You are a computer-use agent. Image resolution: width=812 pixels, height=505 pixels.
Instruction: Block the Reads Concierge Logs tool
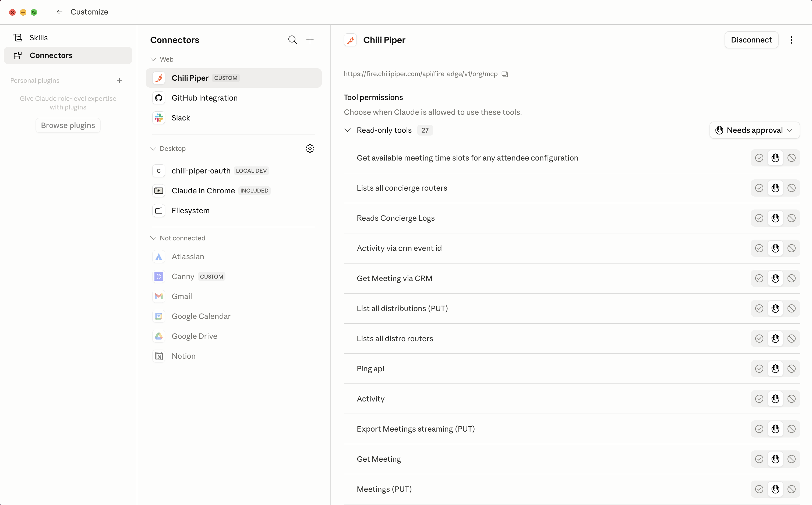(x=791, y=218)
